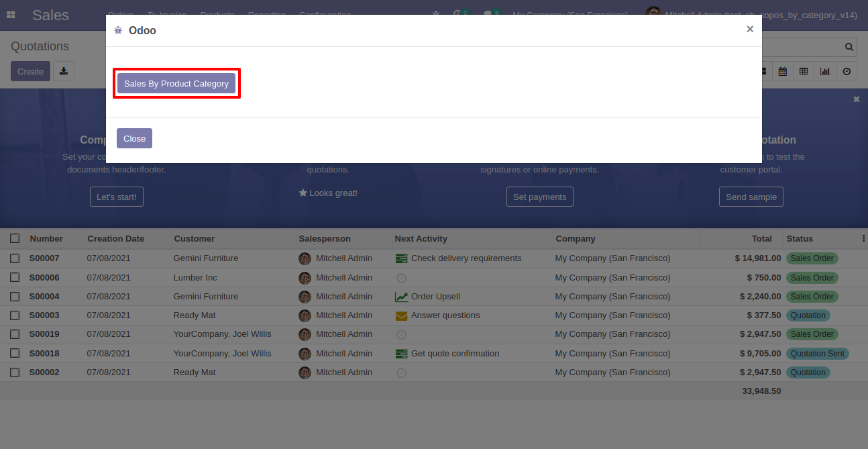Toggle the select-all checkbox in table header
This screenshot has width=868, height=449.
15,238
